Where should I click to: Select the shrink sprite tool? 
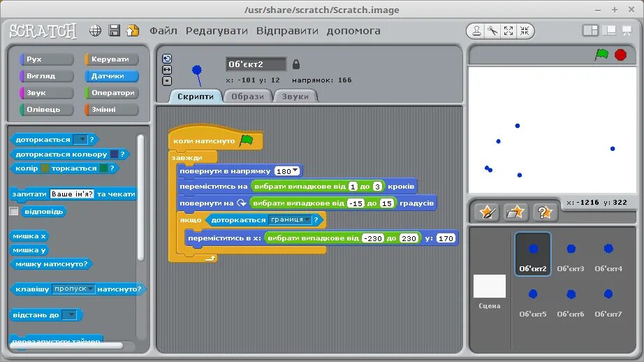tap(525, 31)
